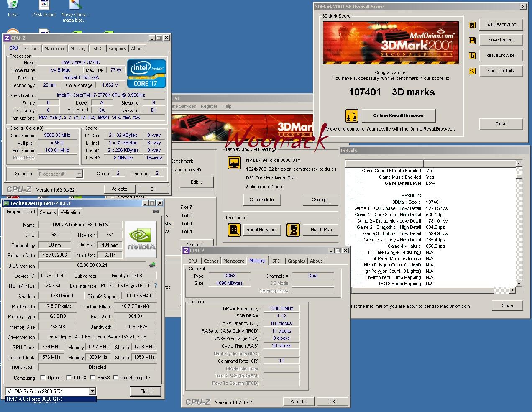Click the Online ResultBrowser yellow icon

coord(352,116)
